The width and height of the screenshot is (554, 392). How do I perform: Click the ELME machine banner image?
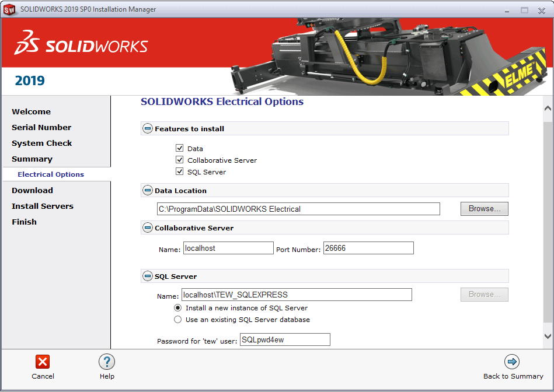point(388,57)
